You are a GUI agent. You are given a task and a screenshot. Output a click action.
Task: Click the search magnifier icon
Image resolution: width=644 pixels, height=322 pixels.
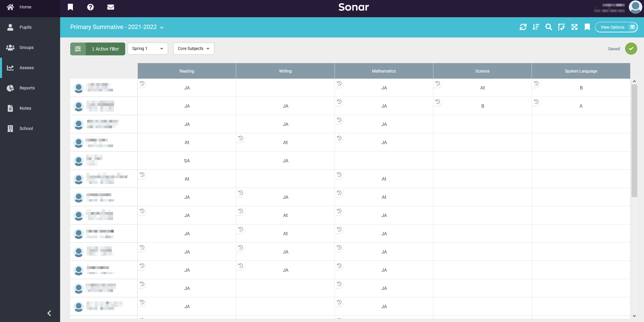point(548,27)
